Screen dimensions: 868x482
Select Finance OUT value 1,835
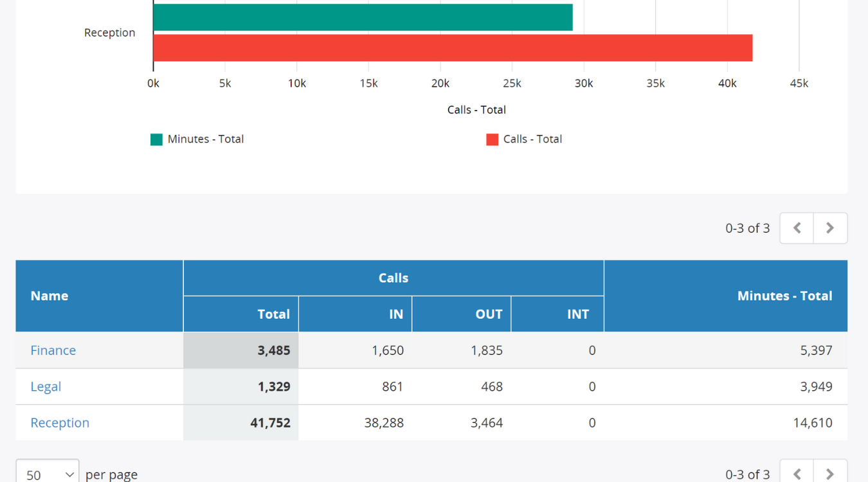(487, 350)
